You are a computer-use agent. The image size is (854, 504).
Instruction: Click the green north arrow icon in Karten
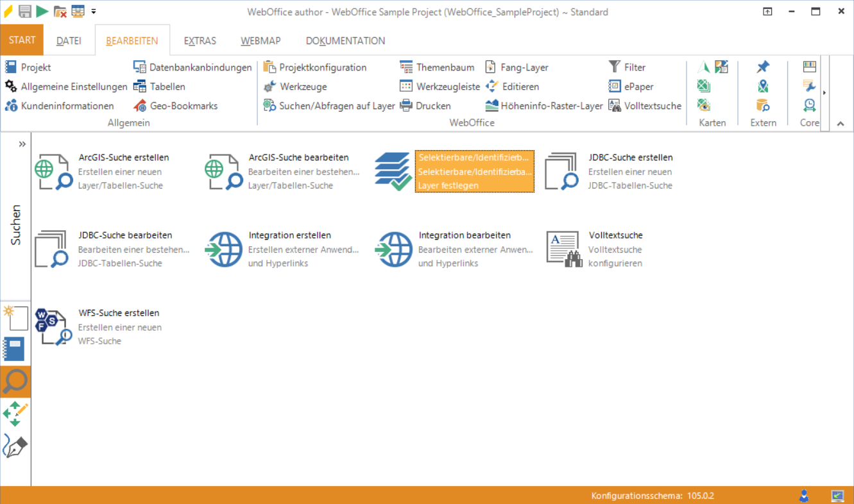click(x=704, y=67)
